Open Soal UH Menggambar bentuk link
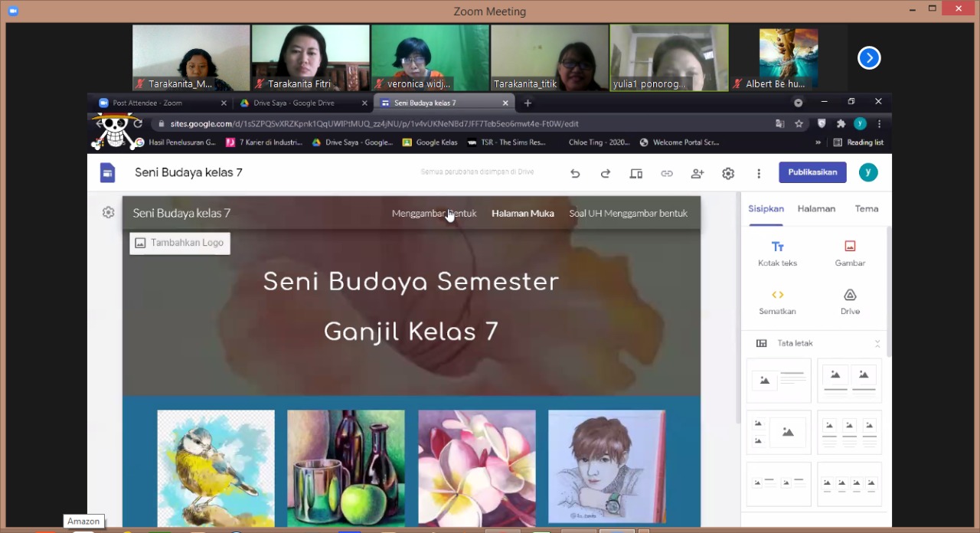This screenshot has height=533, width=980. coord(629,214)
